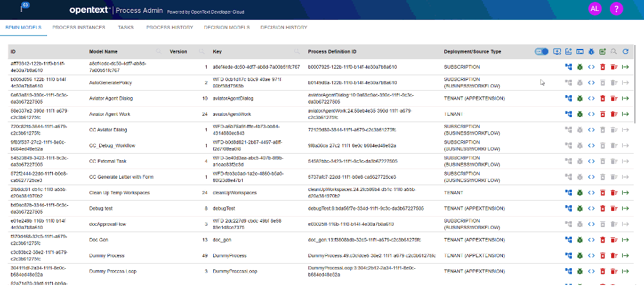Image resolution: width=644 pixels, height=301 pixels.
Task: Click red trash in Dummy Process Loop row
Action: pos(603,271)
